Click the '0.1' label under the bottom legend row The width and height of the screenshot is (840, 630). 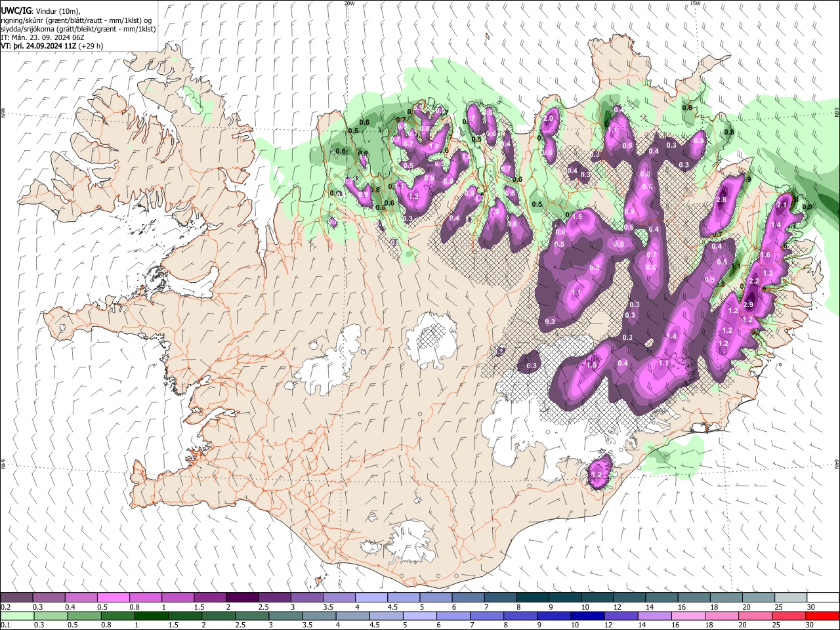pos(5,625)
